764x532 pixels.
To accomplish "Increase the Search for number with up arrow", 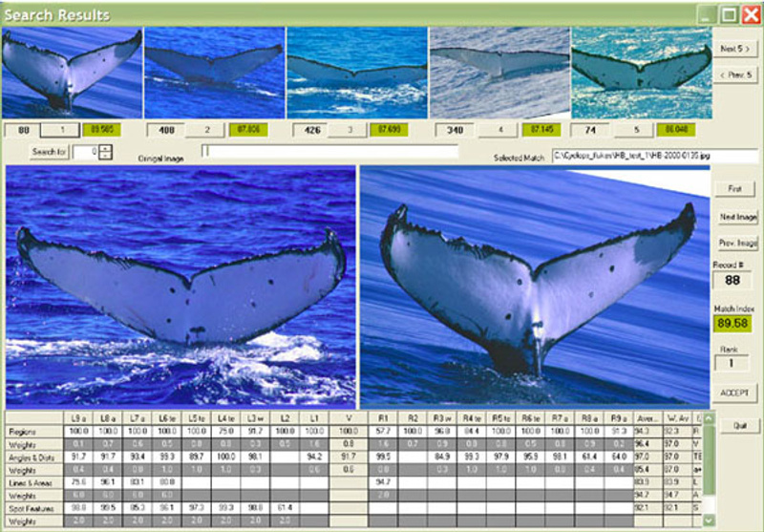I will (x=106, y=148).
